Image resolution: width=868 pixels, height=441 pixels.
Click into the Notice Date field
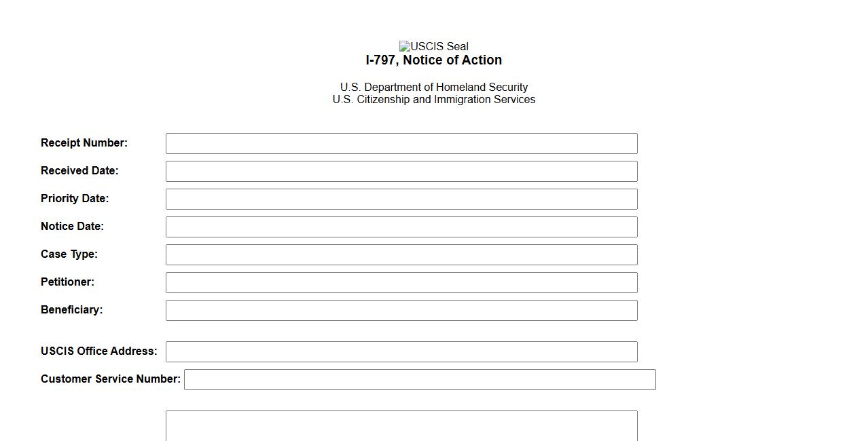pos(401,227)
